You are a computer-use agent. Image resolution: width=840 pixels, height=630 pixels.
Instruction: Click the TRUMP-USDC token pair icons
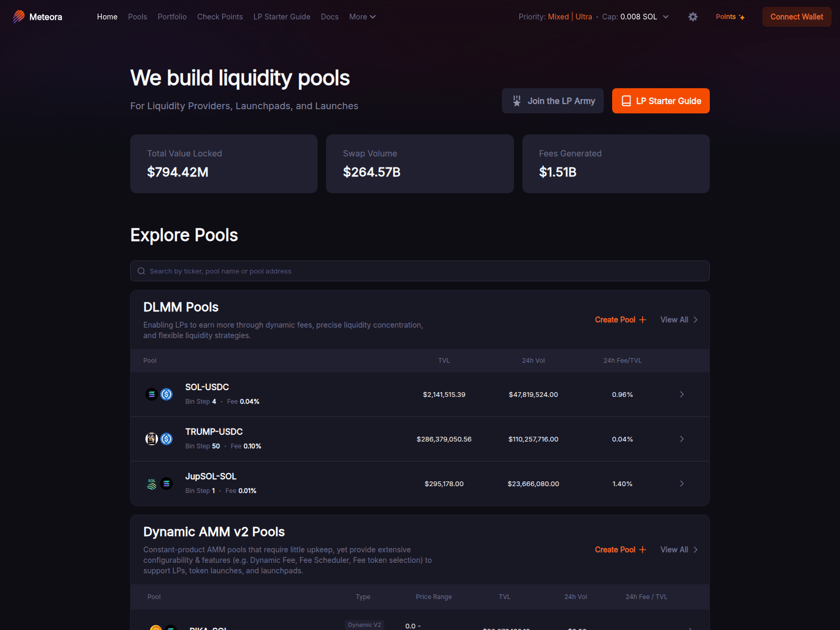point(159,439)
